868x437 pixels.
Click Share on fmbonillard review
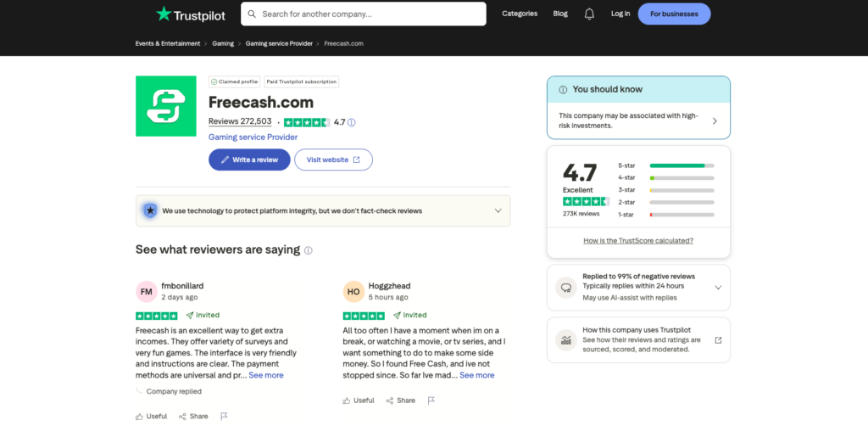[x=193, y=416]
